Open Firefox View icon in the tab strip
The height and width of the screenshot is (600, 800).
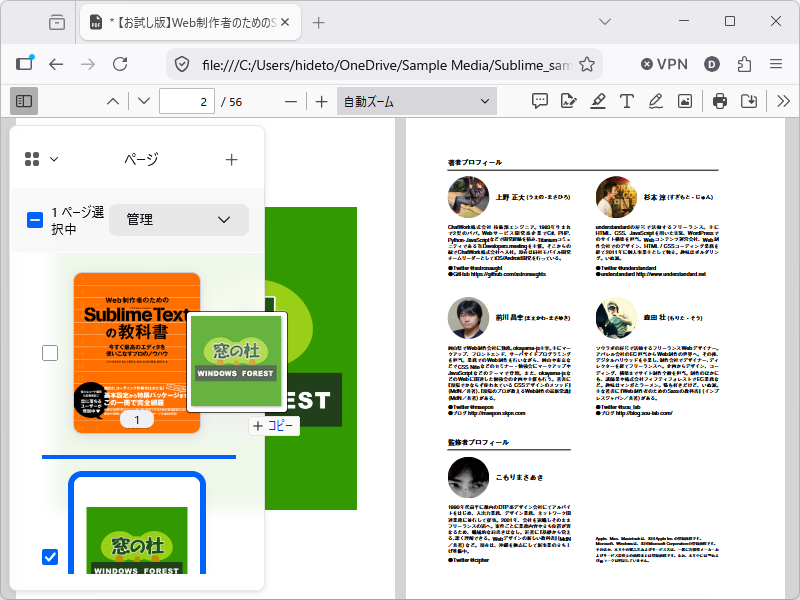pyautogui.click(x=57, y=22)
